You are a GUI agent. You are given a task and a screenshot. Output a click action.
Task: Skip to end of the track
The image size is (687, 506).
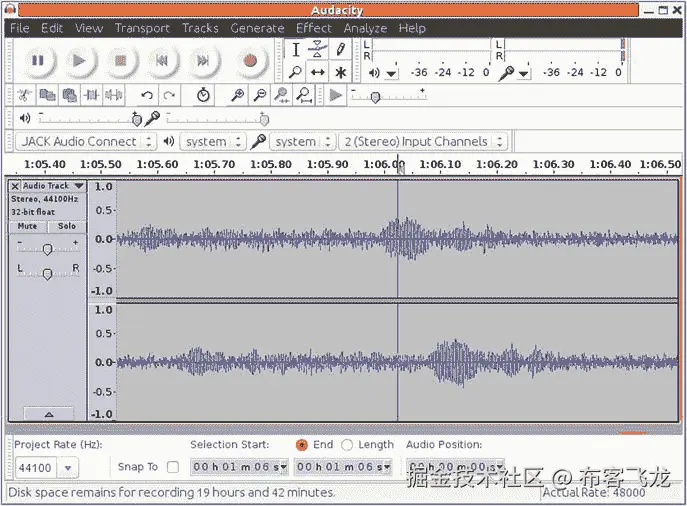point(203,60)
